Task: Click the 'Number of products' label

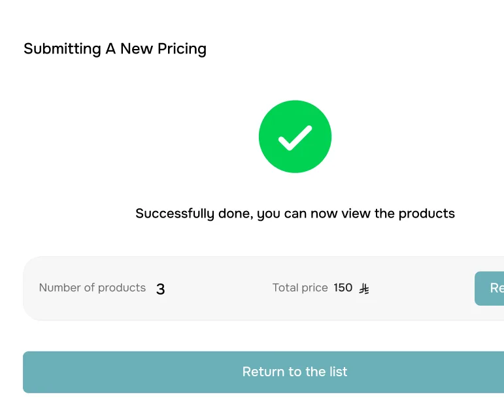Action: 92,288
